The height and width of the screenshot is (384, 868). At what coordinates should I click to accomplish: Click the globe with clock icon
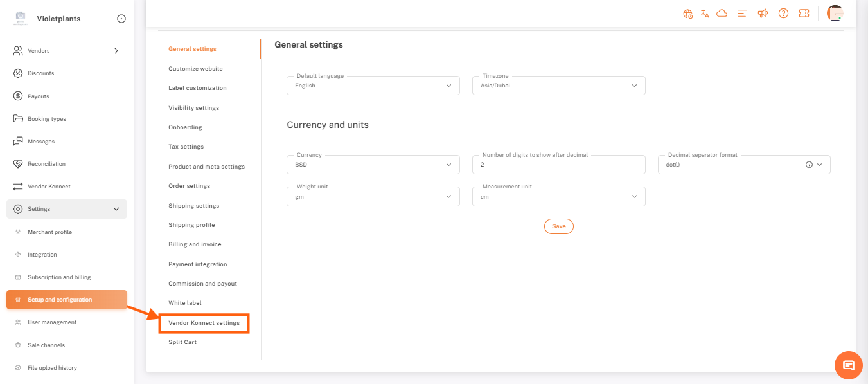688,14
